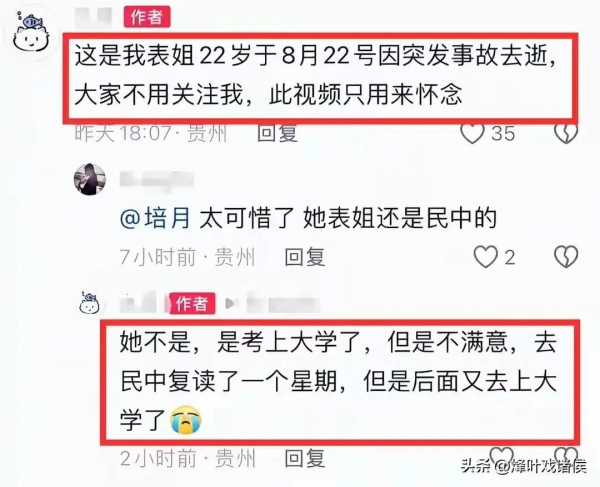Open the girl photo avatar of replier

coord(90,179)
